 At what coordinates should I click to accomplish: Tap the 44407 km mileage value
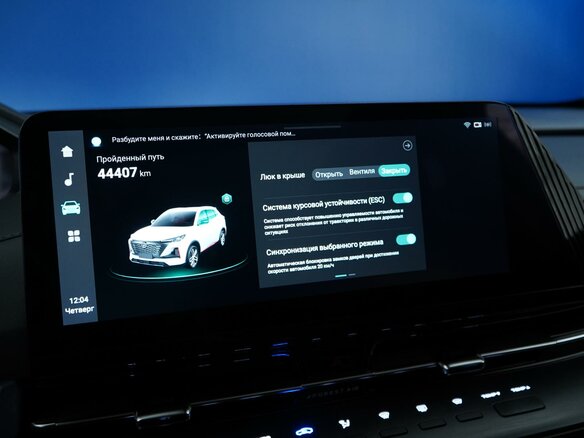(x=124, y=173)
